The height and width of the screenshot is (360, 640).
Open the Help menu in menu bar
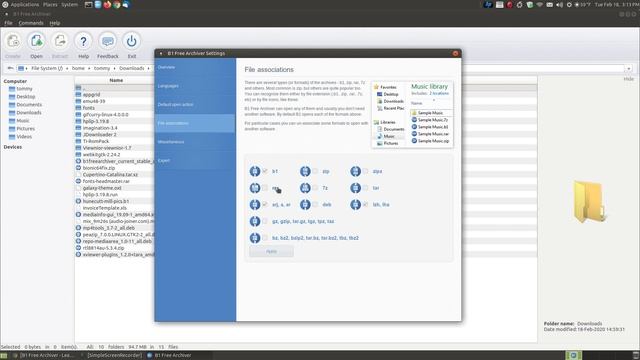click(x=55, y=23)
